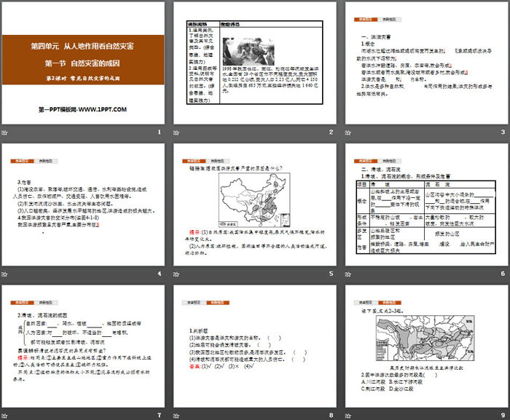Click animation star icon under slide 1
510x420 pixels.
(4, 132)
